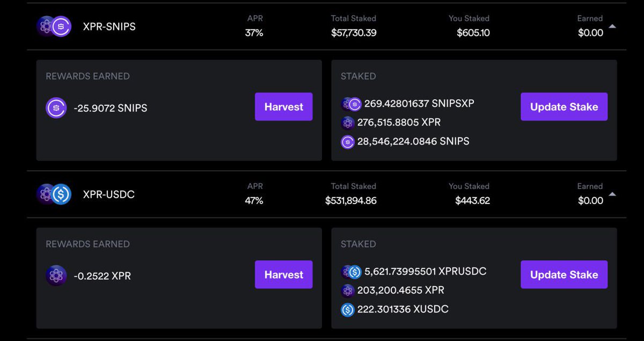Click the XPR-USDC pair token icon
644x341 pixels.
(x=54, y=194)
